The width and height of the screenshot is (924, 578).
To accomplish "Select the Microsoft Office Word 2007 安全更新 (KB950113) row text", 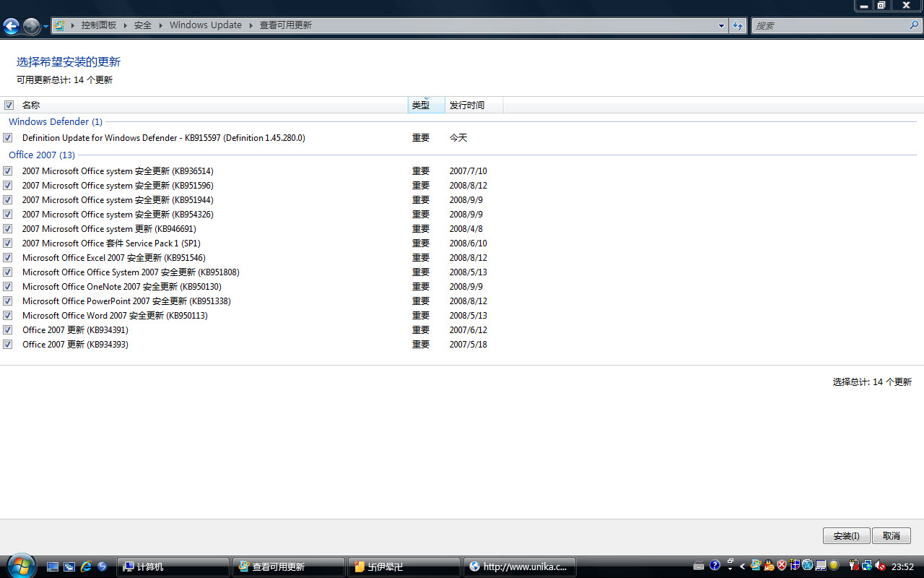I will [x=115, y=316].
